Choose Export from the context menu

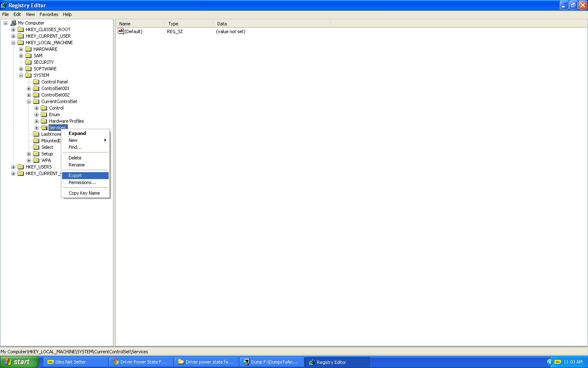click(75, 175)
